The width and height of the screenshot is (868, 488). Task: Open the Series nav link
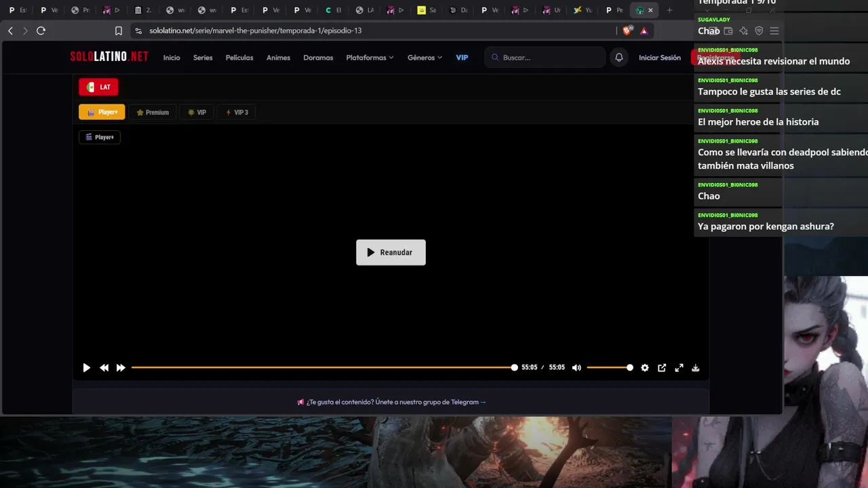coord(203,58)
